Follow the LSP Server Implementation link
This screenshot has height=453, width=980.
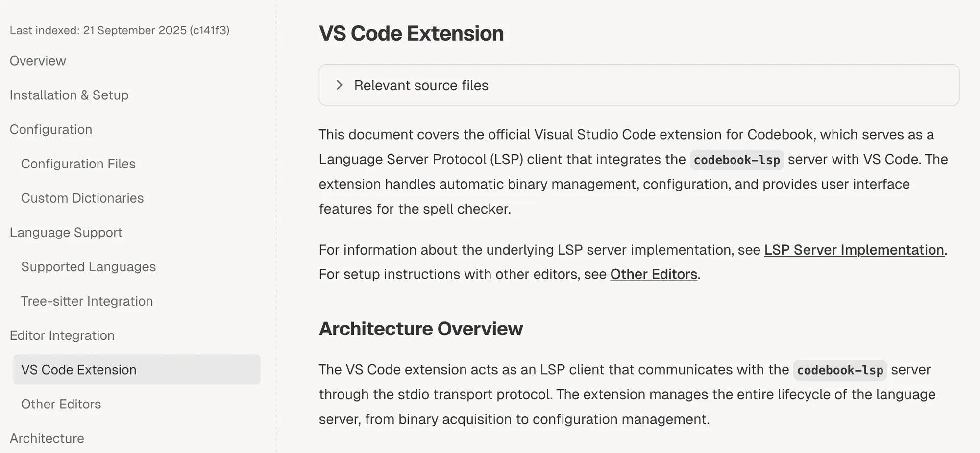[x=854, y=250]
